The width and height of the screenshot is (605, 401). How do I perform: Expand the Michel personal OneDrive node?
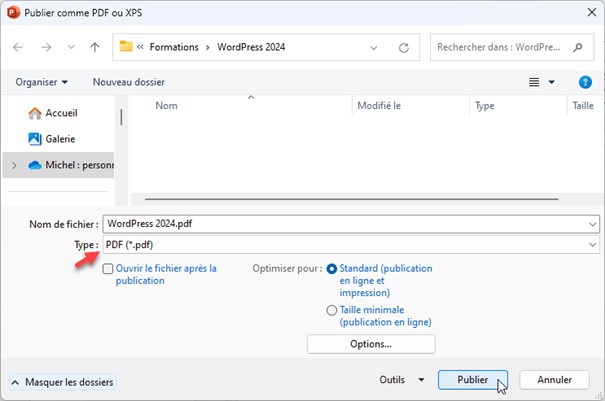coord(14,165)
